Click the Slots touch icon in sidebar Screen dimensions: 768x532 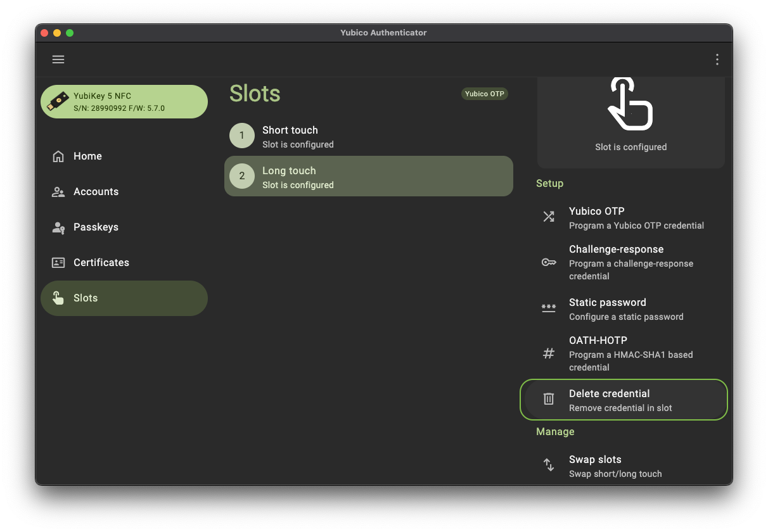pyautogui.click(x=58, y=298)
